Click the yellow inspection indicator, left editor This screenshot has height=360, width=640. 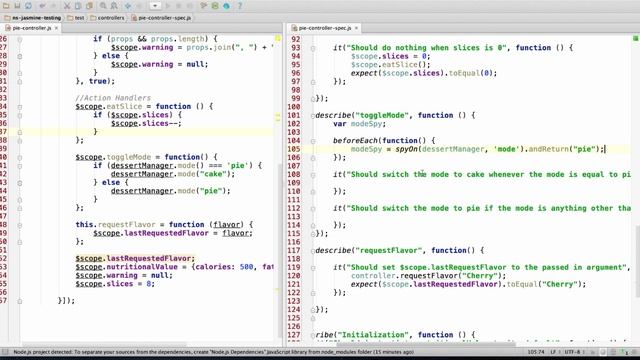[278, 38]
